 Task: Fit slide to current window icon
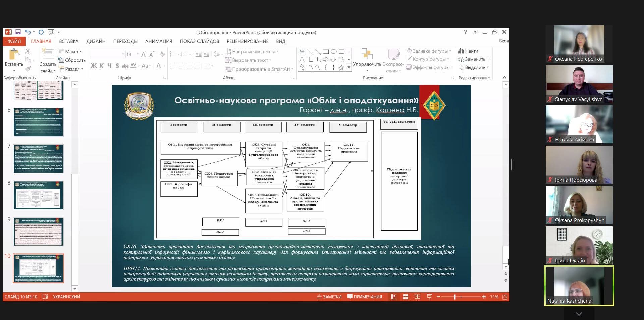(505, 297)
